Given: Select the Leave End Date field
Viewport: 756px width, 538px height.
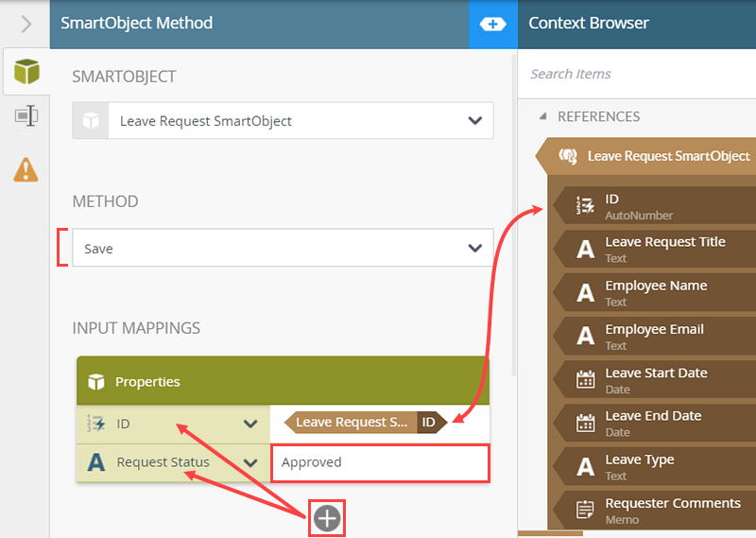Looking at the screenshot, I should (655, 424).
